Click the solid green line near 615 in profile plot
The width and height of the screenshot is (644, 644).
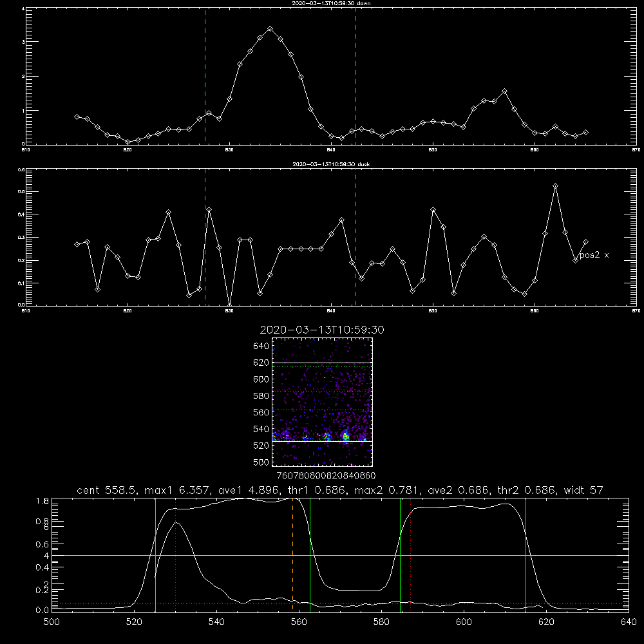[526, 555]
